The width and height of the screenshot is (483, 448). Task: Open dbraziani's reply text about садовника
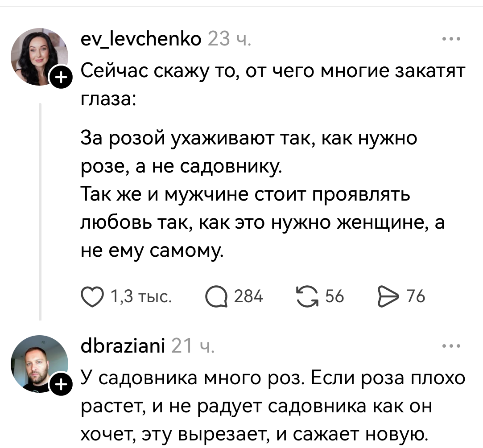pyautogui.click(x=272, y=406)
